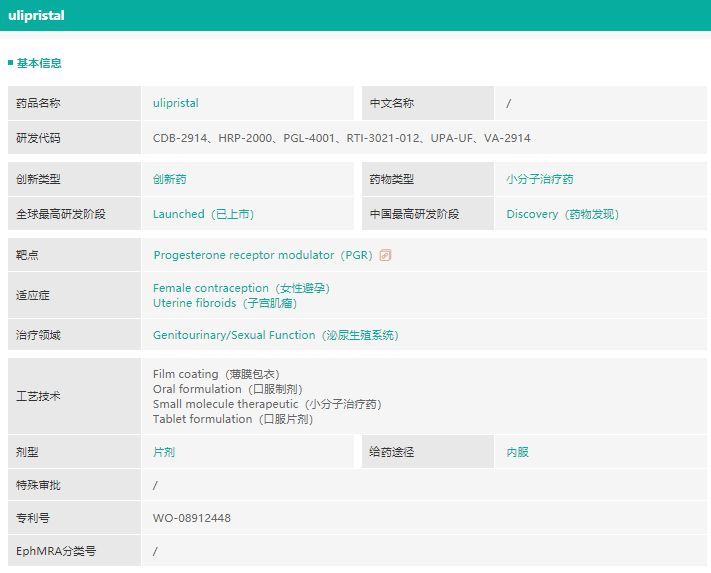Select the Launched（已上市）stage link
This screenshot has width=711, height=573.
203,214
